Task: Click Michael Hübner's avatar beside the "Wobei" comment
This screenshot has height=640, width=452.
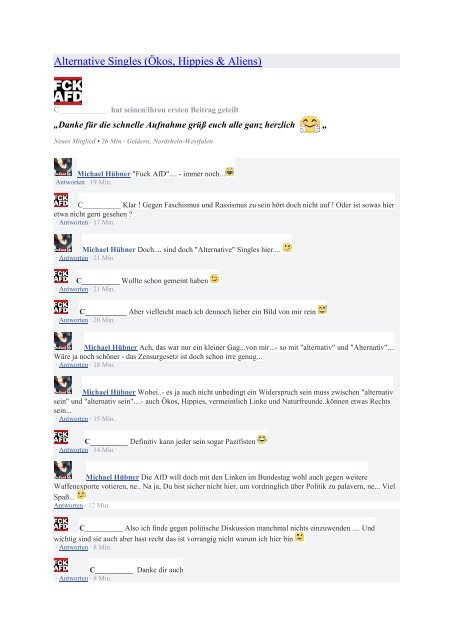Action: 63,385
